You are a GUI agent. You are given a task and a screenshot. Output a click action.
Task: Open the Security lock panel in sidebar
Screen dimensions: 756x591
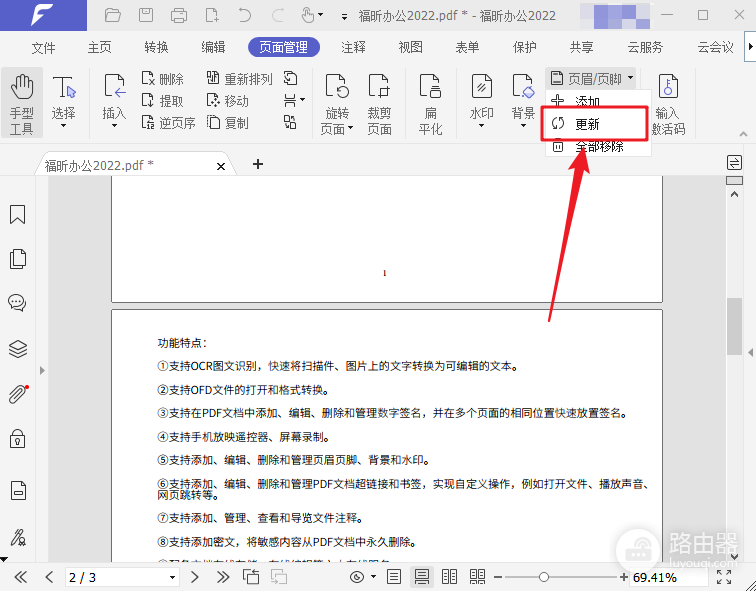click(18, 439)
